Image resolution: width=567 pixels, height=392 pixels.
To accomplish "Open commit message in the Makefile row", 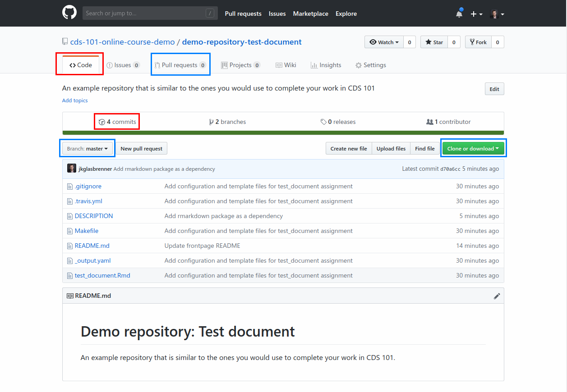I will click(x=258, y=231).
